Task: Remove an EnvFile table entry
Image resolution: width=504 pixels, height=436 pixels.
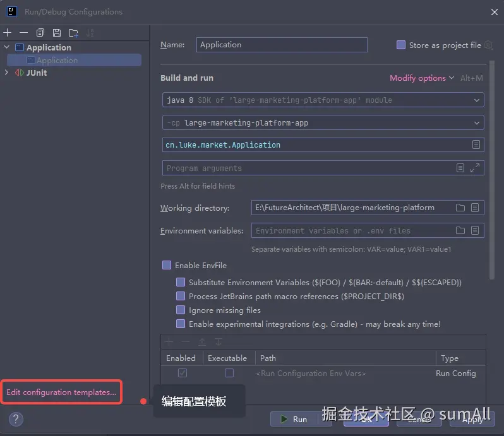Action: pos(186,342)
